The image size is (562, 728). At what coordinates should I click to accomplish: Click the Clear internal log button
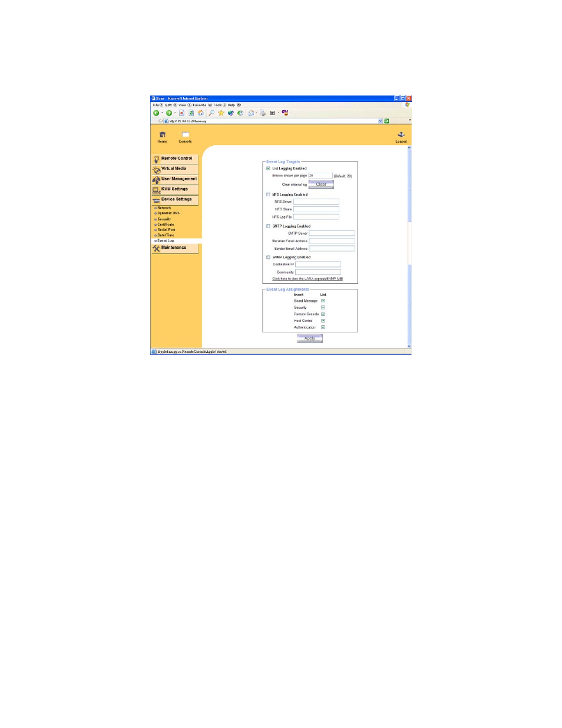pos(321,185)
